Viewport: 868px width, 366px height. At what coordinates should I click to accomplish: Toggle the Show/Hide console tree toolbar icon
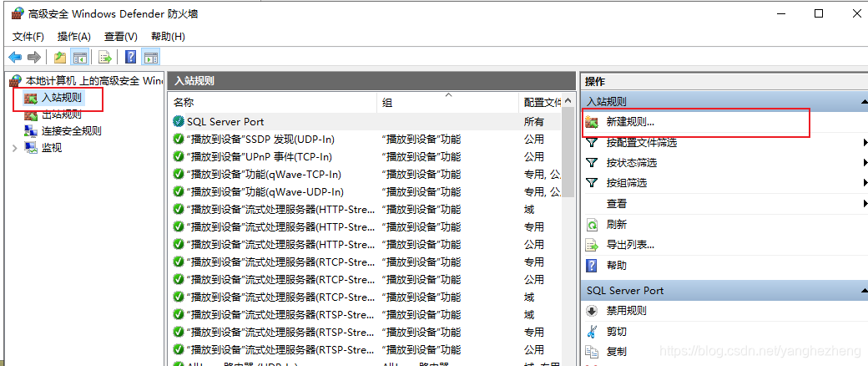click(80, 57)
